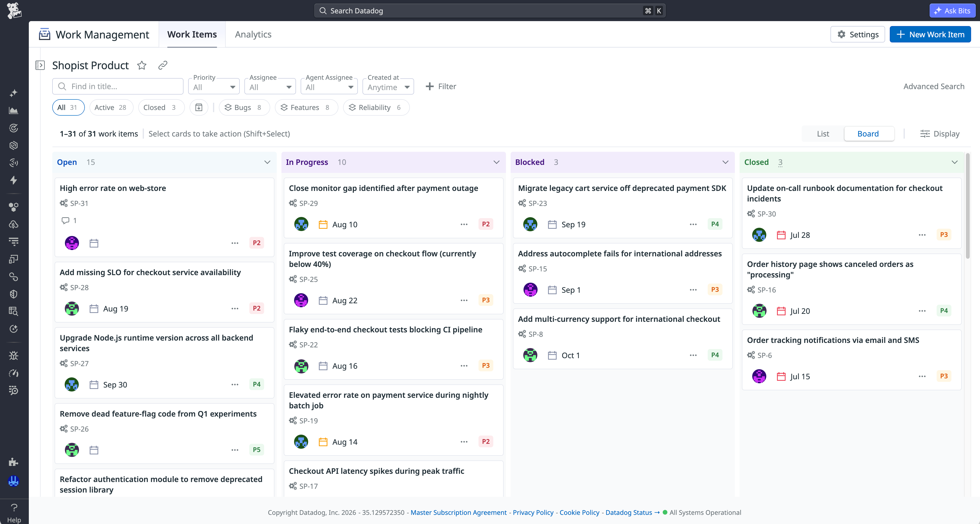Open more options on SP-29 card

coord(464,224)
